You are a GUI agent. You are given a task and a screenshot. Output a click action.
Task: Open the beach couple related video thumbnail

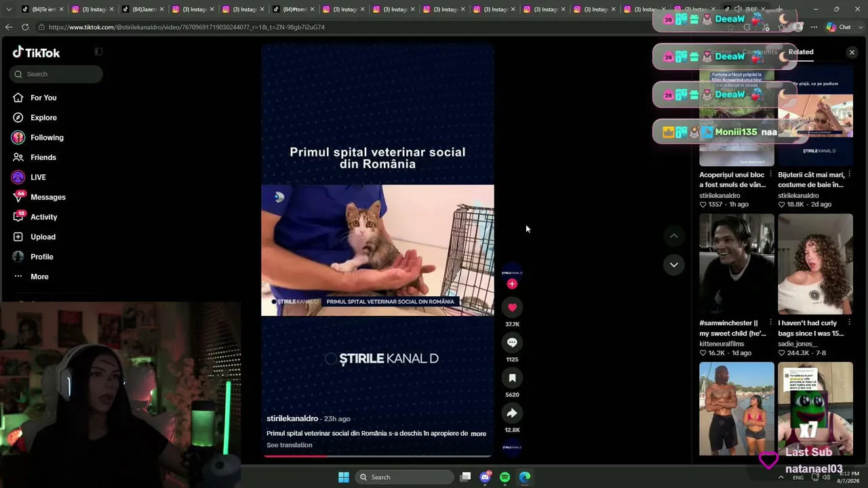tap(736, 409)
